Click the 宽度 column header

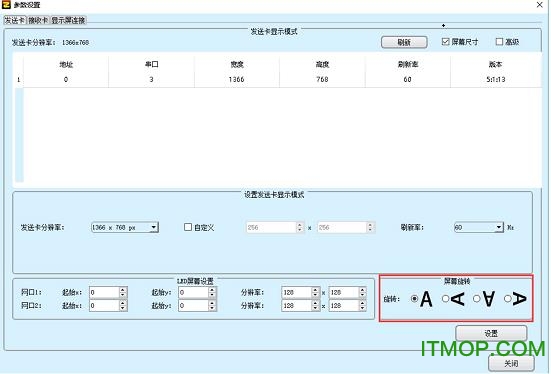[237, 64]
